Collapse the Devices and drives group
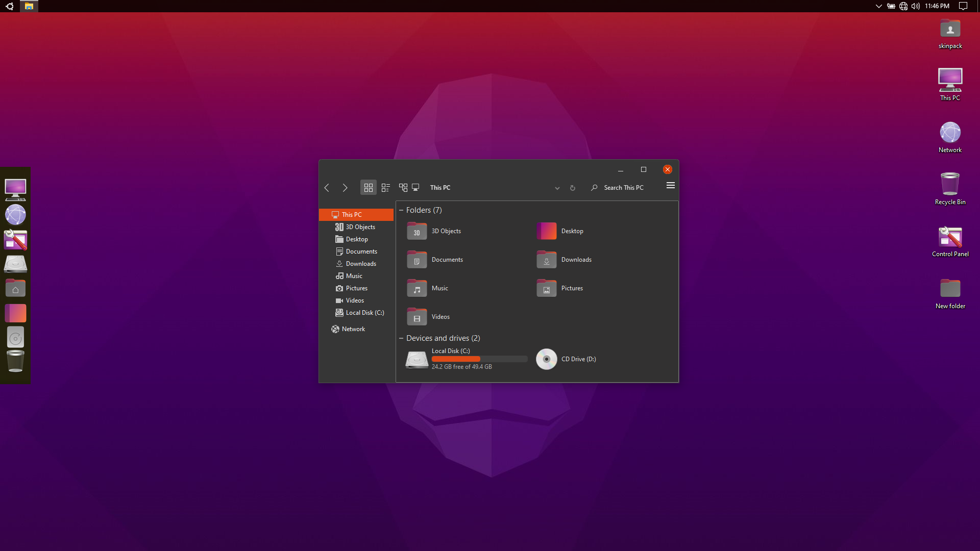 tap(401, 338)
